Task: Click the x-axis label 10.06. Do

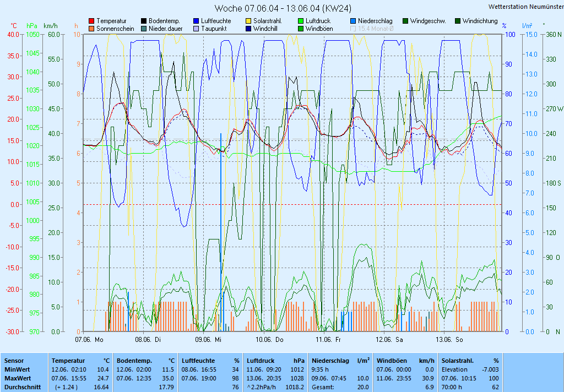Action: tap(269, 340)
